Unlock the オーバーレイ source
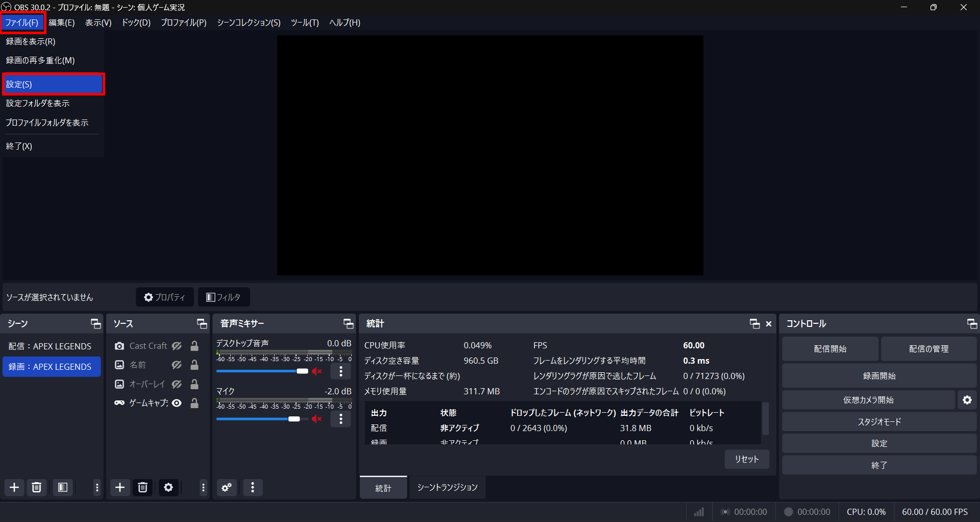Image resolution: width=980 pixels, height=522 pixels. pos(194,384)
